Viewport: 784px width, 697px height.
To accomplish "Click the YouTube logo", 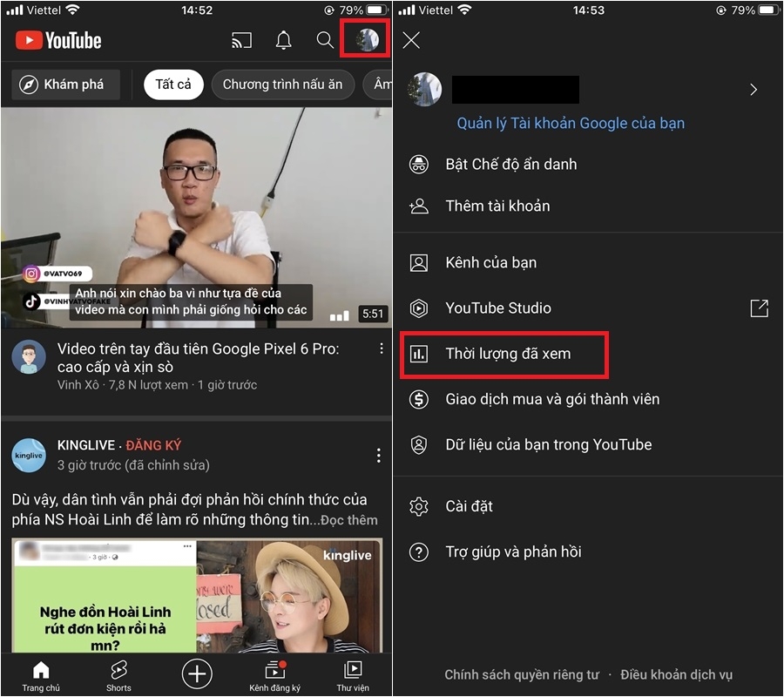I will point(57,40).
